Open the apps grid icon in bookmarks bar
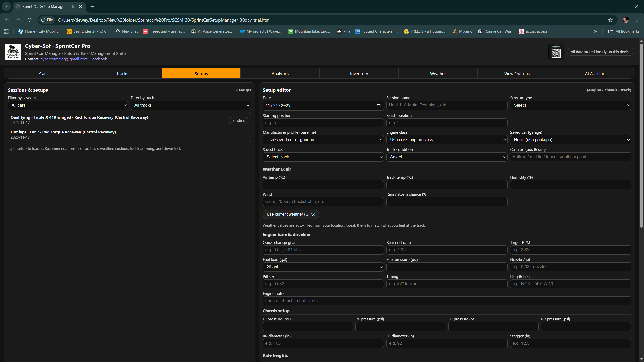 point(6,31)
